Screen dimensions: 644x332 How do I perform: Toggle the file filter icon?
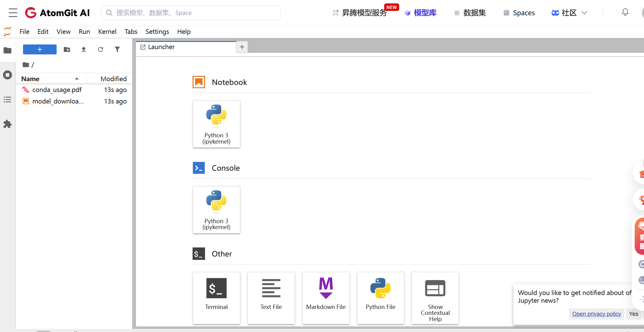tap(117, 49)
